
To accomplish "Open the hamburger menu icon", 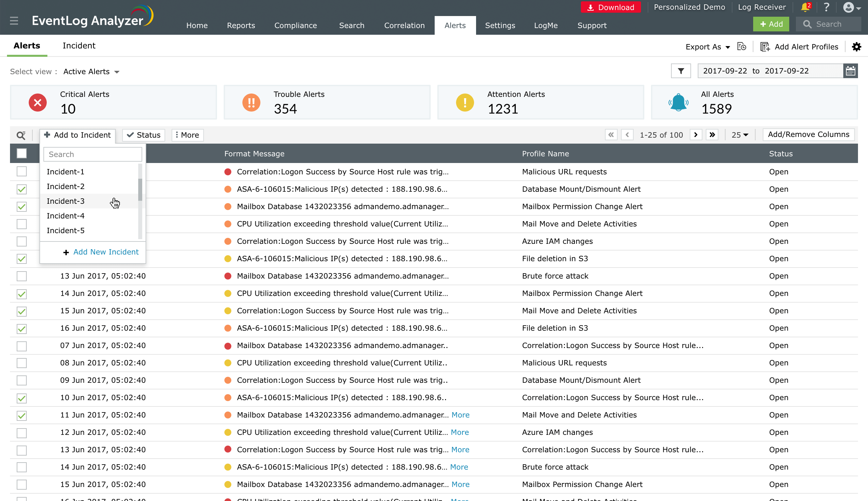I will coord(14,21).
